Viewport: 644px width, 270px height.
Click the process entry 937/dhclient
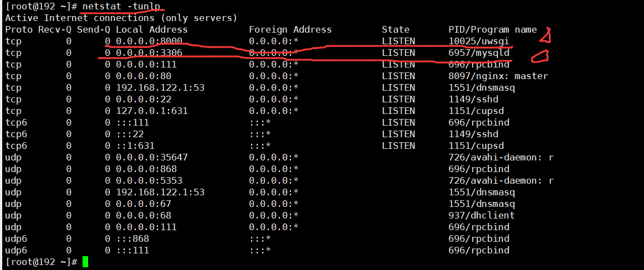tap(482, 215)
